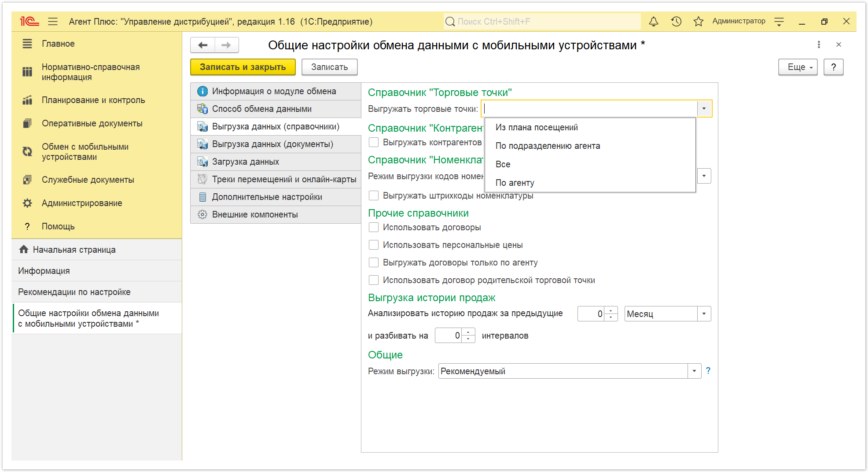This screenshot has height=472, width=868.
Task: Open Информация page in left panel
Action: (96, 271)
